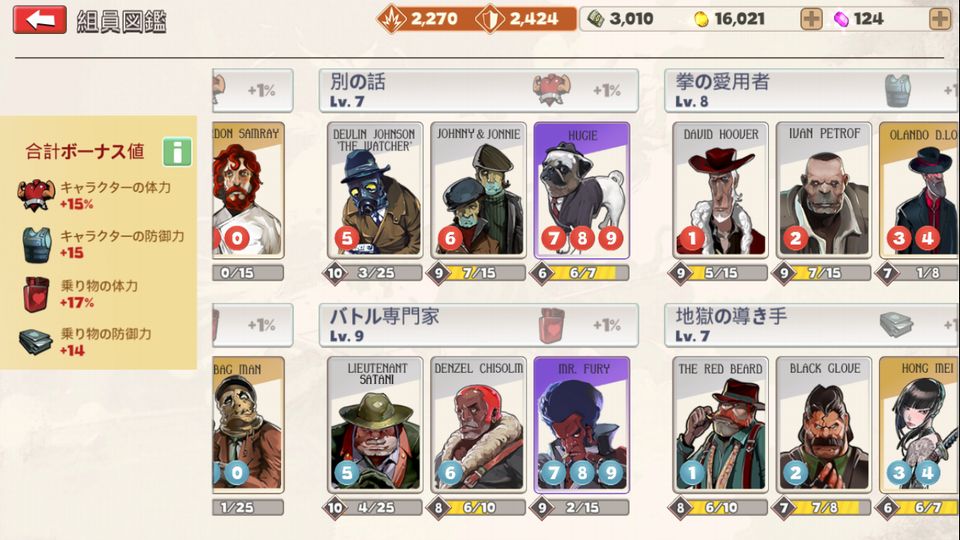The image size is (960, 540).
Task: Tap the purple gem currency icon
Action: (842, 20)
